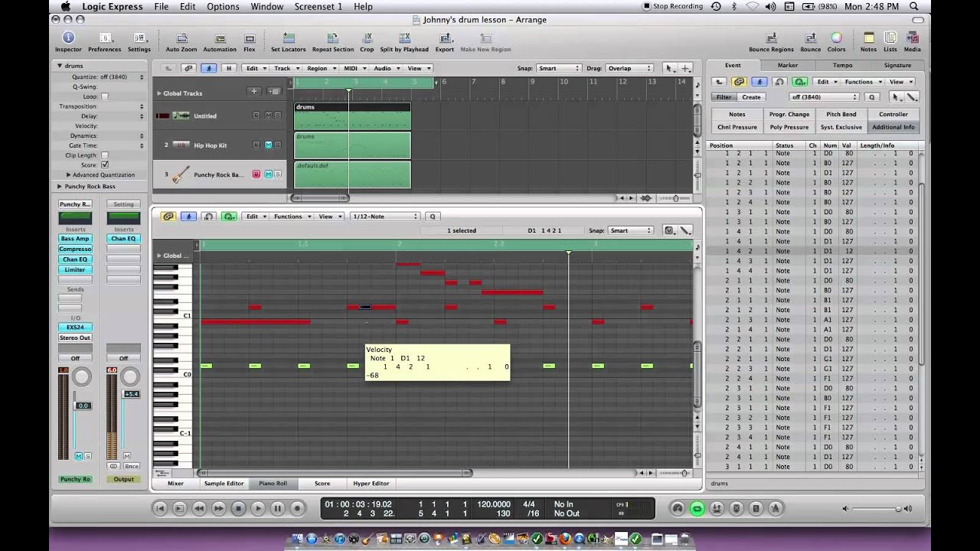Toggle the Pitch Bend filter button

pos(841,114)
